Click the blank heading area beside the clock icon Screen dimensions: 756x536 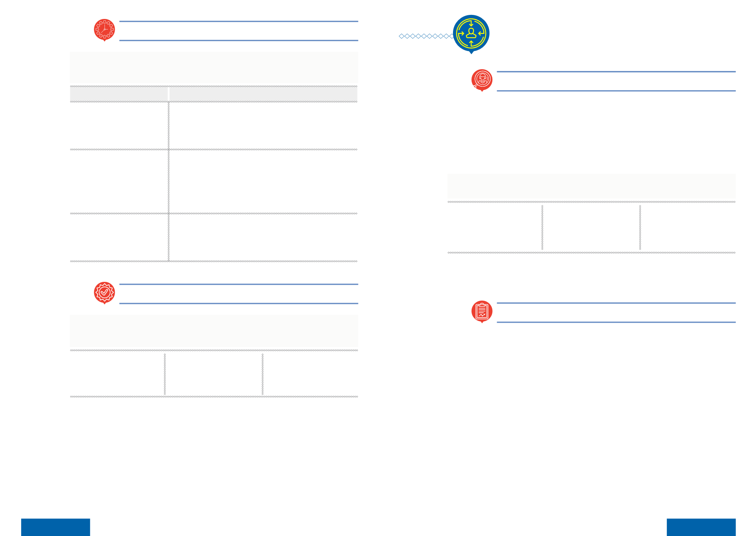click(x=239, y=31)
